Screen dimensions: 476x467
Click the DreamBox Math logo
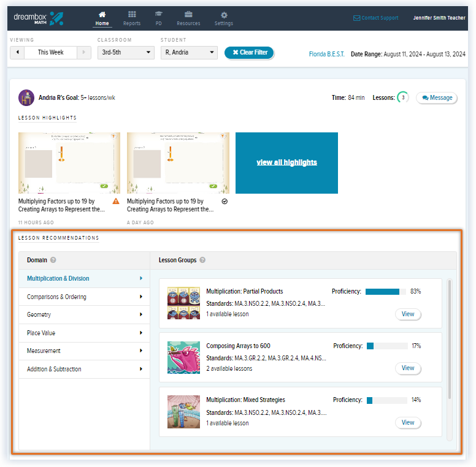click(x=39, y=18)
